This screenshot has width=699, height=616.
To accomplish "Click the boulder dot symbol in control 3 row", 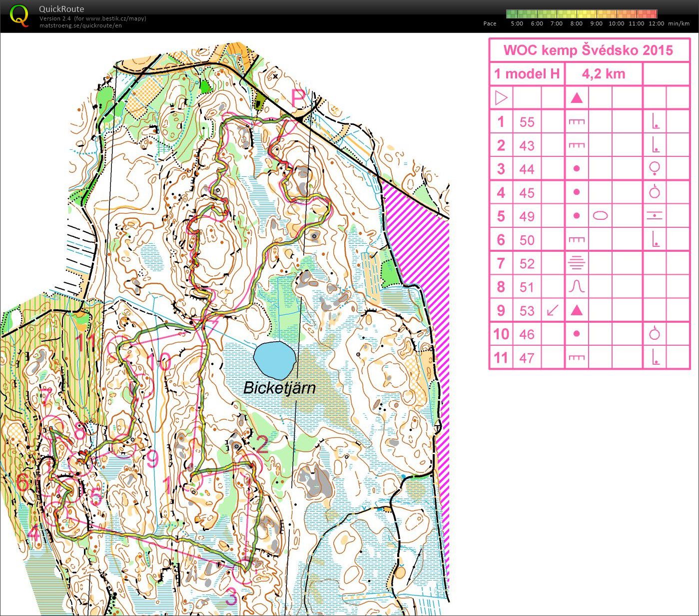I will (577, 169).
